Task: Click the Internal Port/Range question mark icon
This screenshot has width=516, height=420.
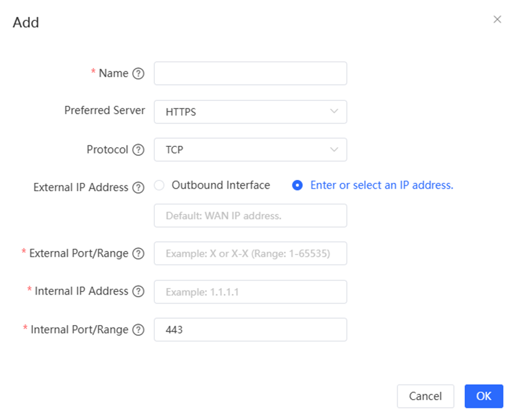Action: 138,330
